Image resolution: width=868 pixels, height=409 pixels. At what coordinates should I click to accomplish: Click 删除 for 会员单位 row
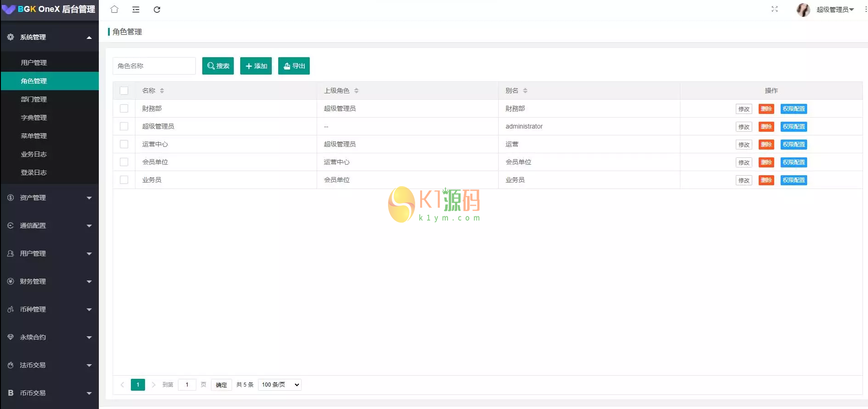(766, 162)
